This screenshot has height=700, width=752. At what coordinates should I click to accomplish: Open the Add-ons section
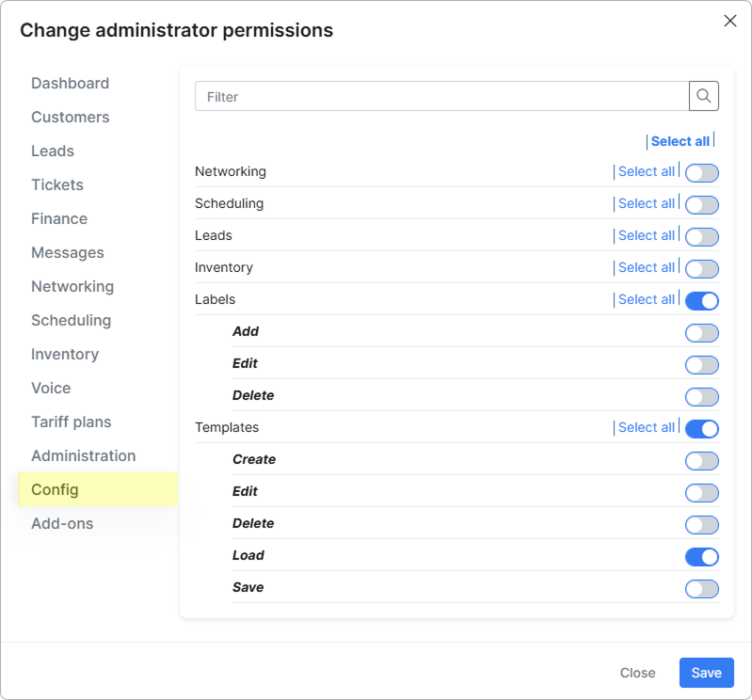[62, 523]
